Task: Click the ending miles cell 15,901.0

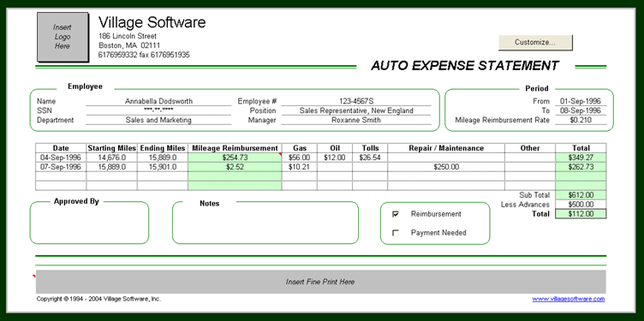Action: point(163,167)
